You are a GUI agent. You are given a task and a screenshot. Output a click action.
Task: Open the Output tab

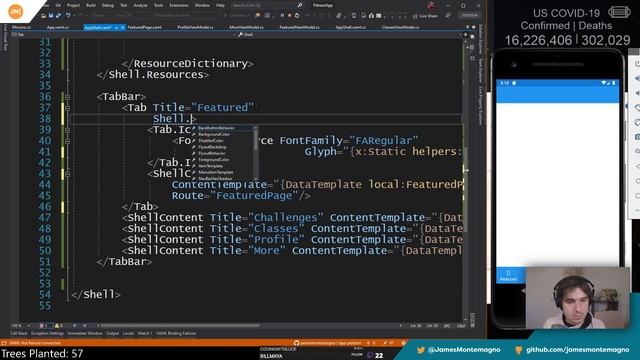click(x=113, y=333)
